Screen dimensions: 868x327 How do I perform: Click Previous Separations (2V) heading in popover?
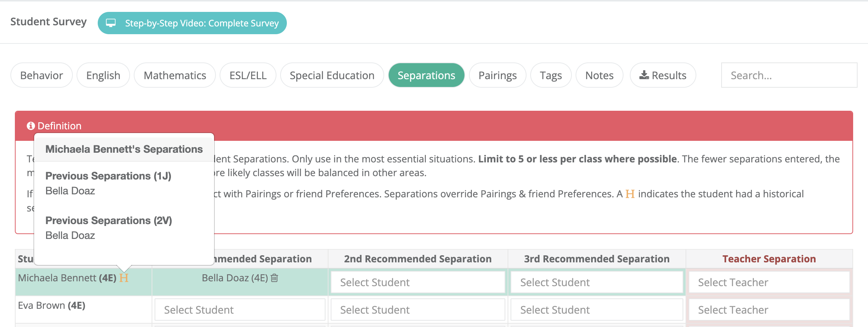coord(109,220)
